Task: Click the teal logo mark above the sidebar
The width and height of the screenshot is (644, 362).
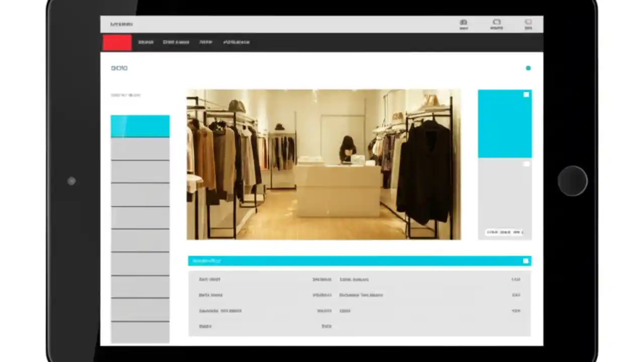Action: (x=119, y=68)
